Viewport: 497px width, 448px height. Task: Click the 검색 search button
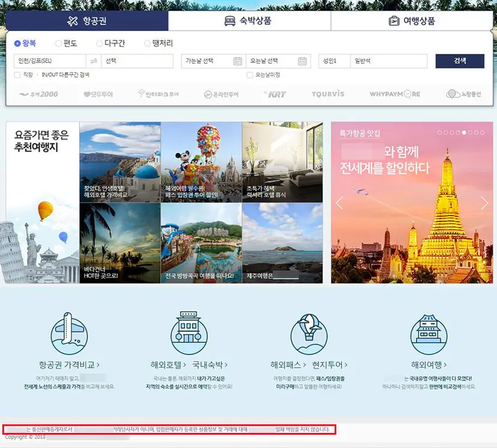coord(460,61)
